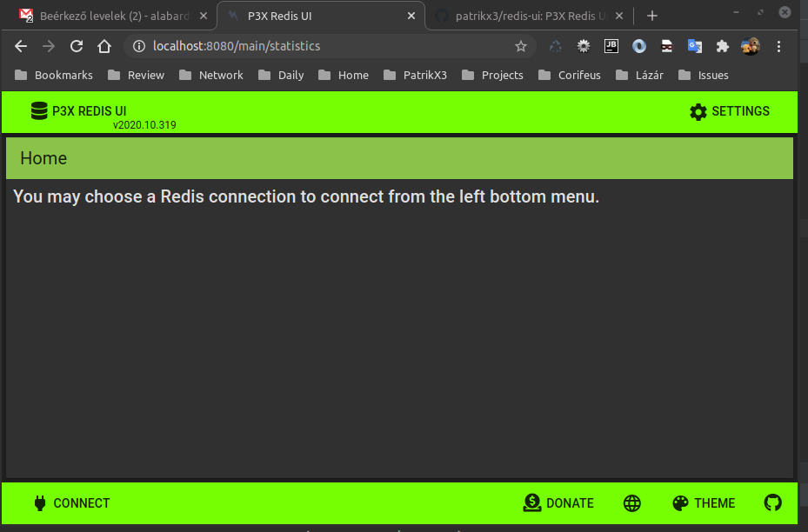Viewport: 808px width, 532px height.
Task: Click the Connect plug button
Action: [x=71, y=502]
